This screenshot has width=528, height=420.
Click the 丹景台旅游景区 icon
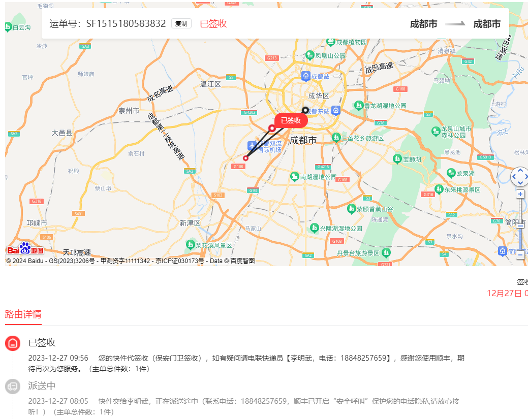386,252
